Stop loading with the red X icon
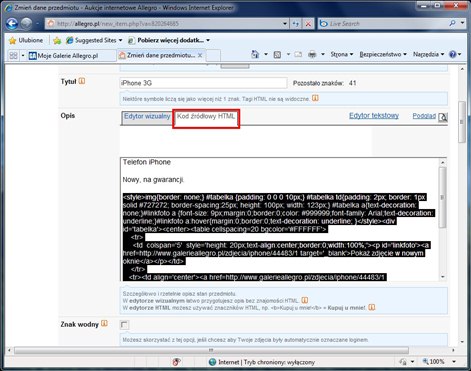Image resolution: width=471 pixels, height=371 pixels. [308, 24]
